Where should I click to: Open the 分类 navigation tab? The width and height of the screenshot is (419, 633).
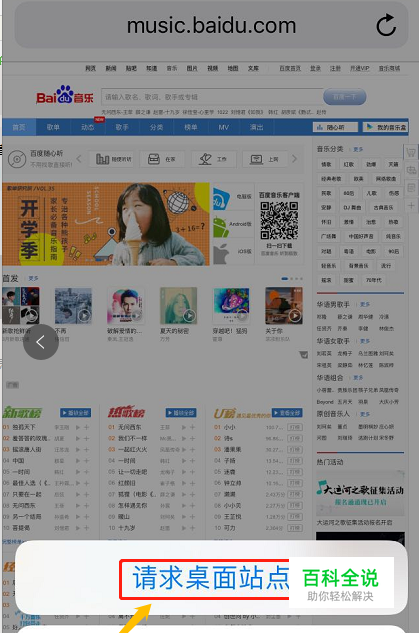click(156, 127)
